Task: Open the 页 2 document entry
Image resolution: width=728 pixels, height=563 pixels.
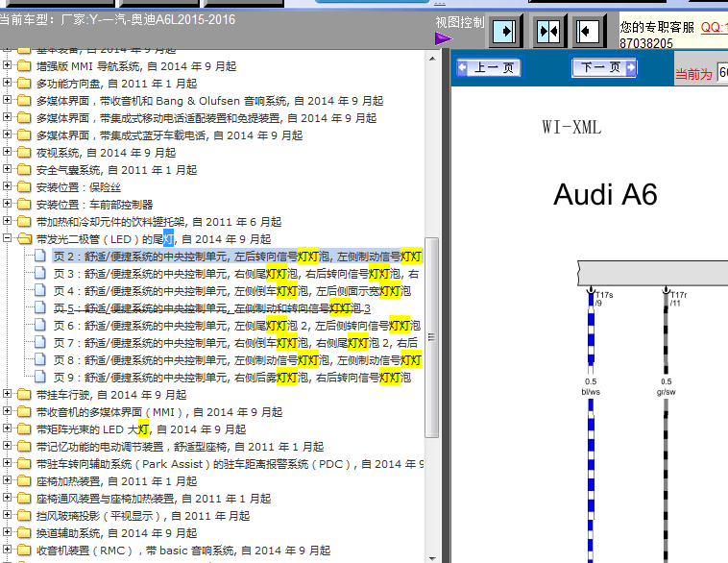Action: pos(237,257)
